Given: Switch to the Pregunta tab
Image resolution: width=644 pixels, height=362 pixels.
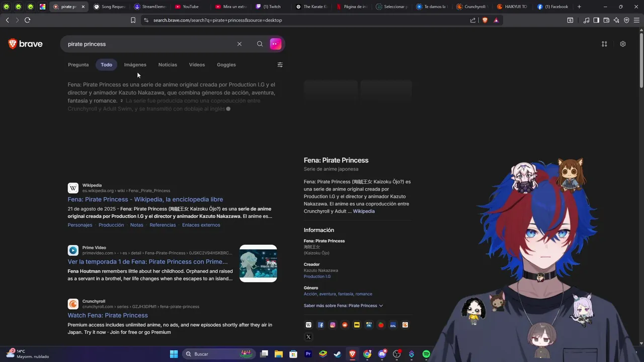Looking at the screenshot, I should pyautogui.click(x=78, y=65).
